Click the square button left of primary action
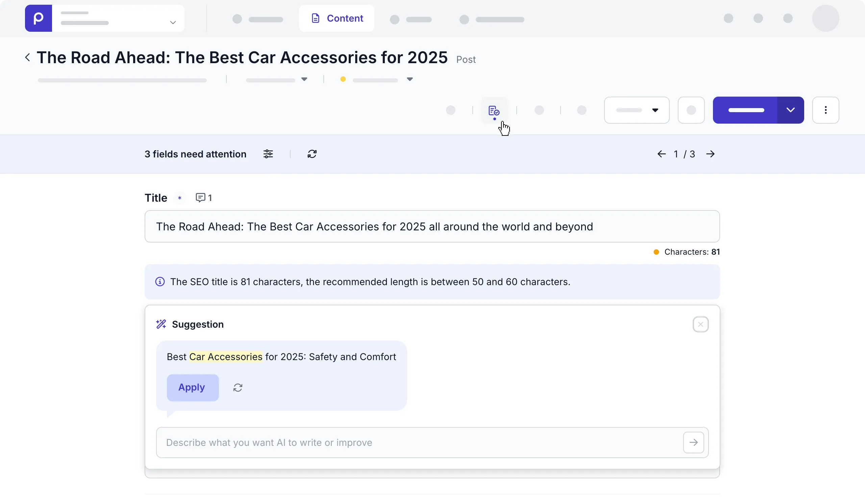 691,110
